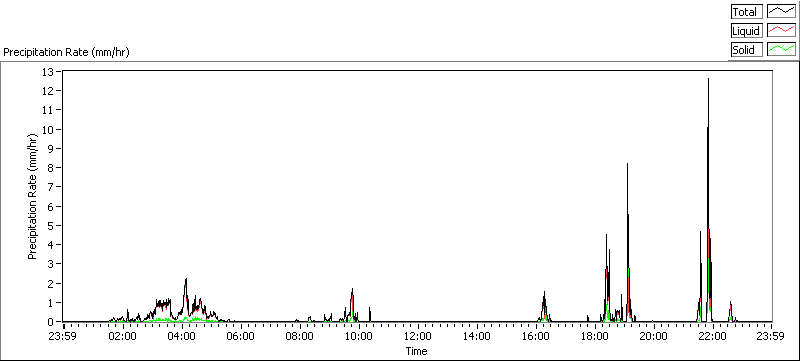This screenshot has width=800, height=361.
Task: Click the vertical Precipitation Rate y-axis title
Action: 33,197
